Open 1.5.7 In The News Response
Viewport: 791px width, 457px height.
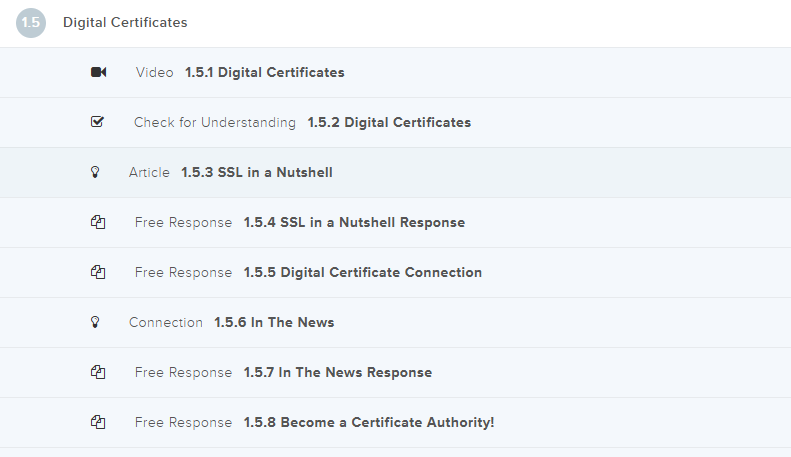tap(337, 372)
